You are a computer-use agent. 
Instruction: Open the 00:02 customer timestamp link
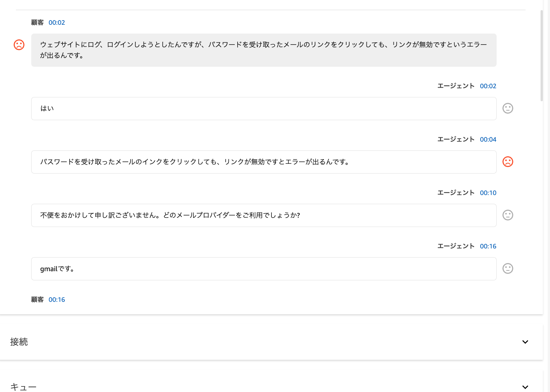tap(57, 22)
